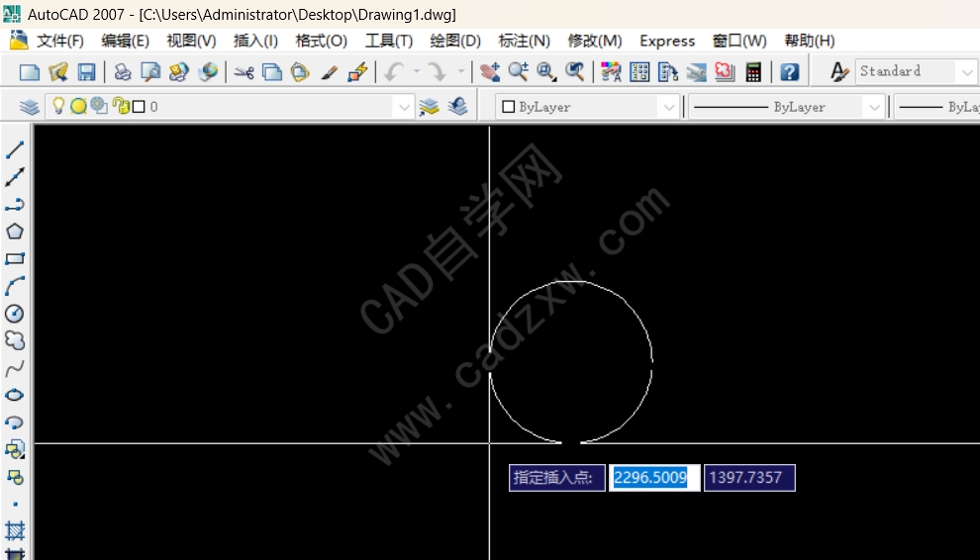Click the Layer Previous icon
The width and height of the screenshot is (980, 560).
coord(457,107)
